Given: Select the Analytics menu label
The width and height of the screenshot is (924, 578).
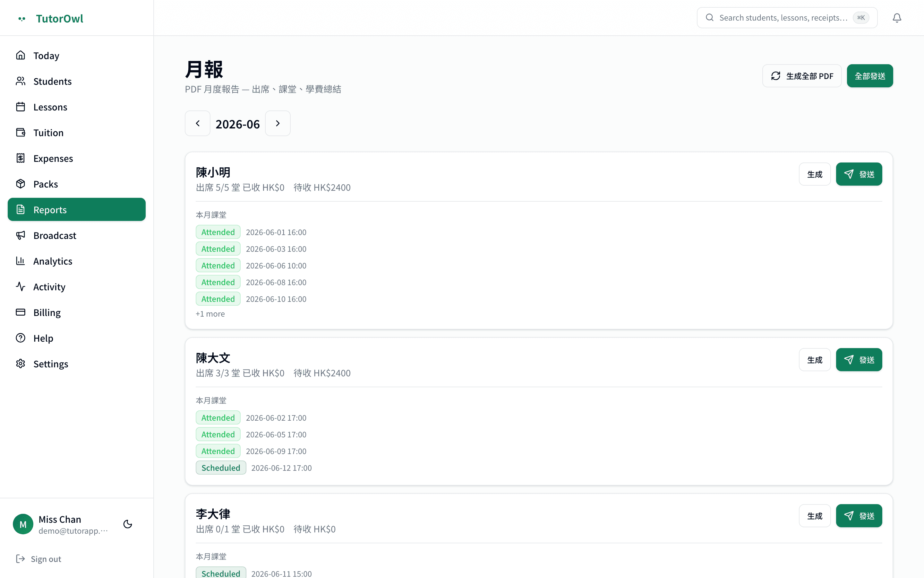Looking at the screenshot, I should tap(53, 261).
